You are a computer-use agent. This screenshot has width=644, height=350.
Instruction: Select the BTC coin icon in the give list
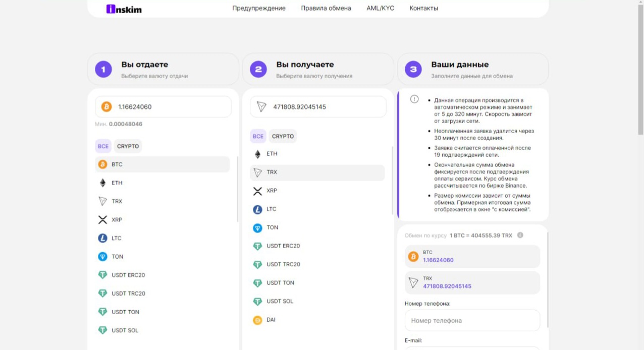[102, 164]
